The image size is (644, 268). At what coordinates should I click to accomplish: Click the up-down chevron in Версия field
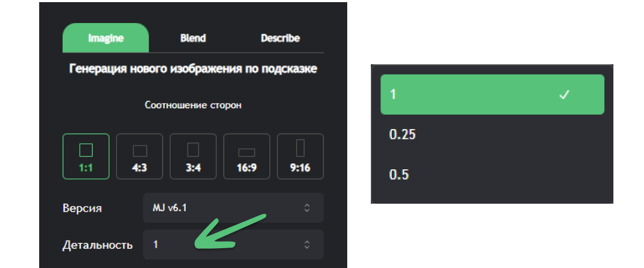[x=307, y=207]
